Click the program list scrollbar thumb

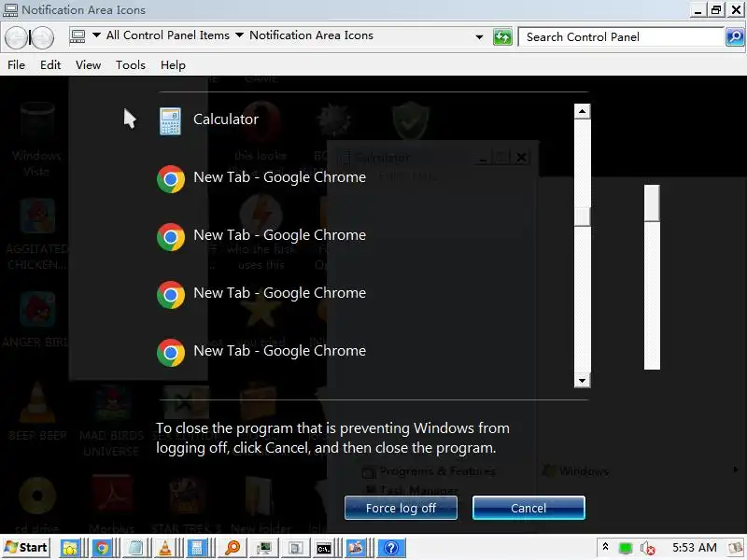582,217
